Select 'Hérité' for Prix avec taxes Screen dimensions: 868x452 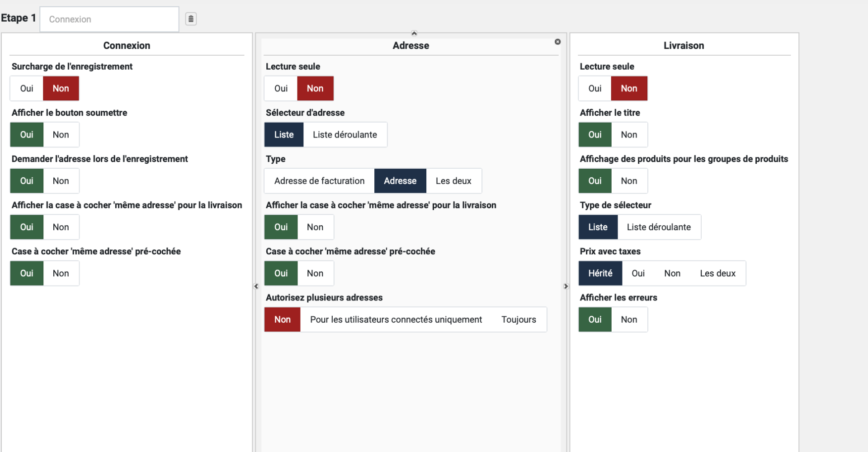coord(600,273)
